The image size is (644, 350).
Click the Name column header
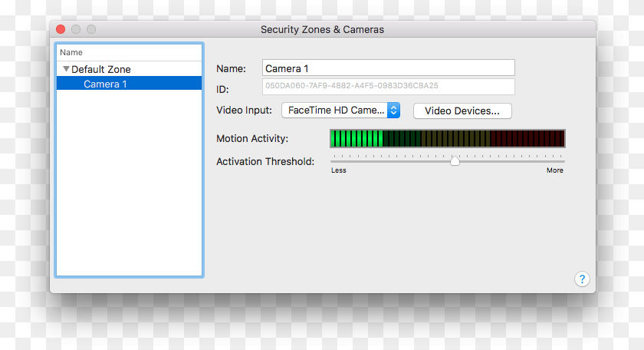coord(130,52)
